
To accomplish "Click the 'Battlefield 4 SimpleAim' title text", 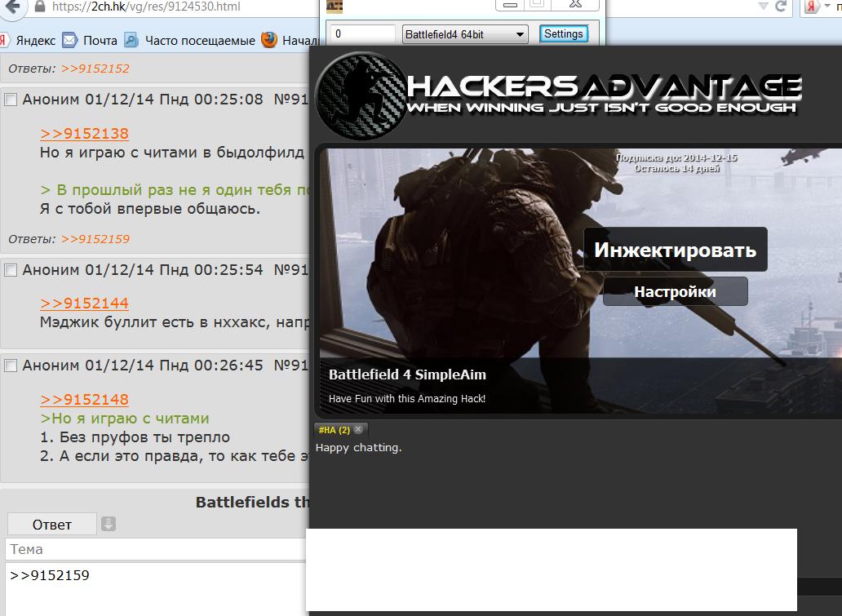I will click(407, 374).
